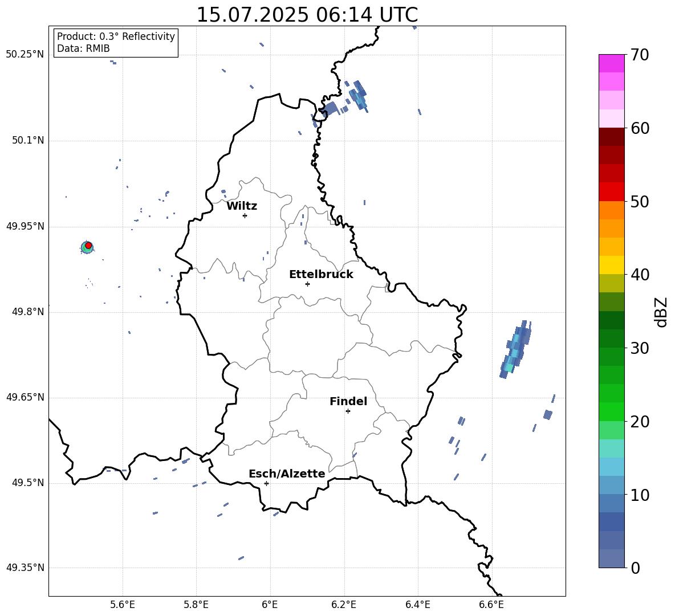Screen dimensions: 675x616
Task: Click the dBZ colorbar axis label
Action: 661,312
